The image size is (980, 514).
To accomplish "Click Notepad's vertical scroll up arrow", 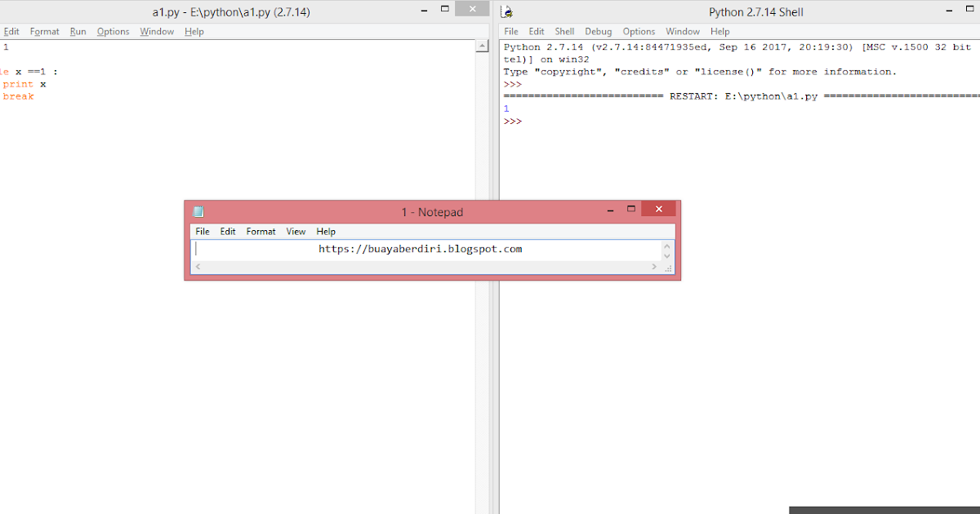I will (666, 244).
